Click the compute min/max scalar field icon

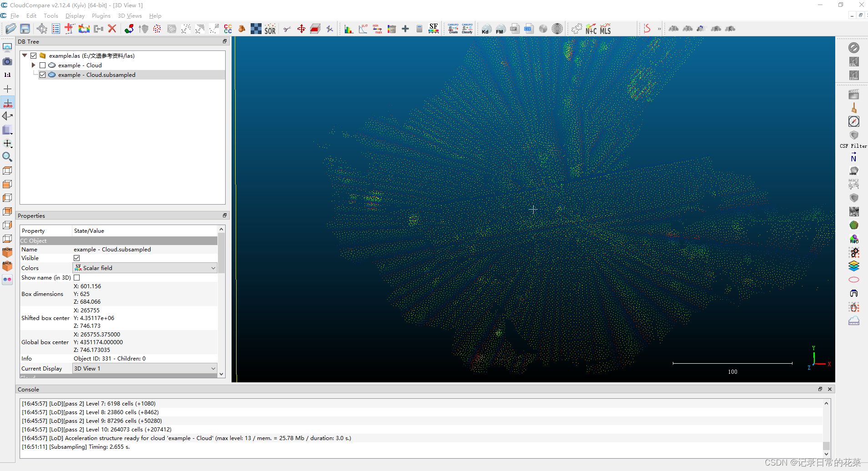coord(377,29)
